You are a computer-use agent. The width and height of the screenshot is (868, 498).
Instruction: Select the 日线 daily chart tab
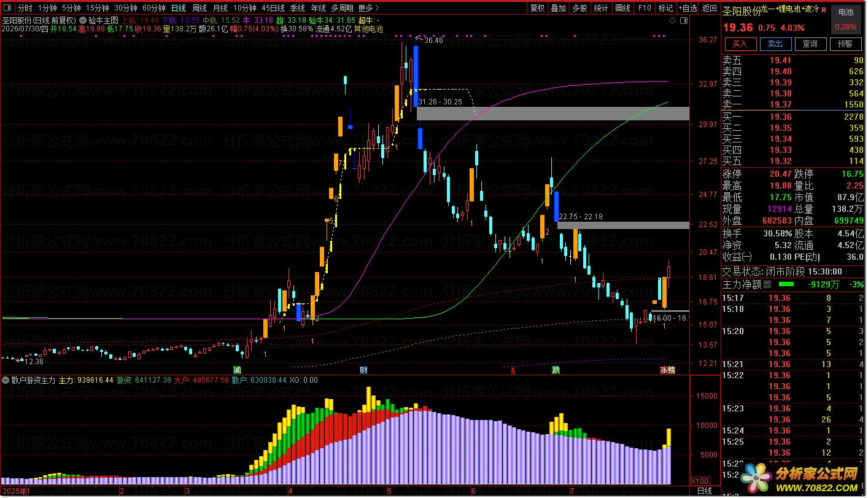178,8
